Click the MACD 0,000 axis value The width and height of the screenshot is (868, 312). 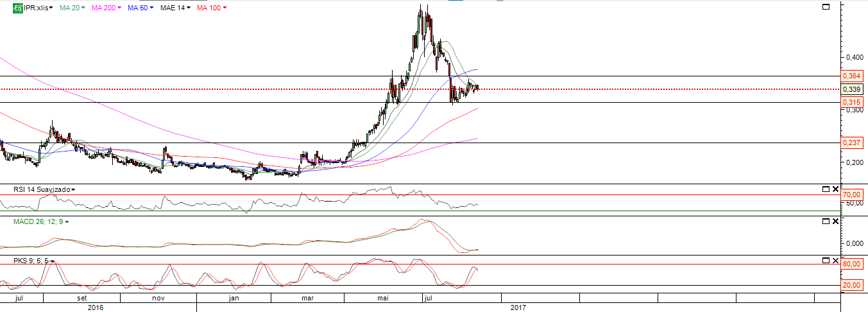[853, 243]
